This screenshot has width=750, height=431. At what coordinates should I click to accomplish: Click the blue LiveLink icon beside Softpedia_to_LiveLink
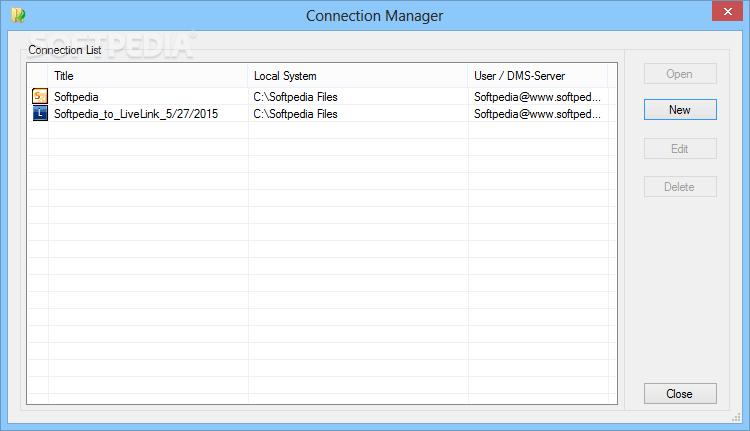click(x=40, y=113)
